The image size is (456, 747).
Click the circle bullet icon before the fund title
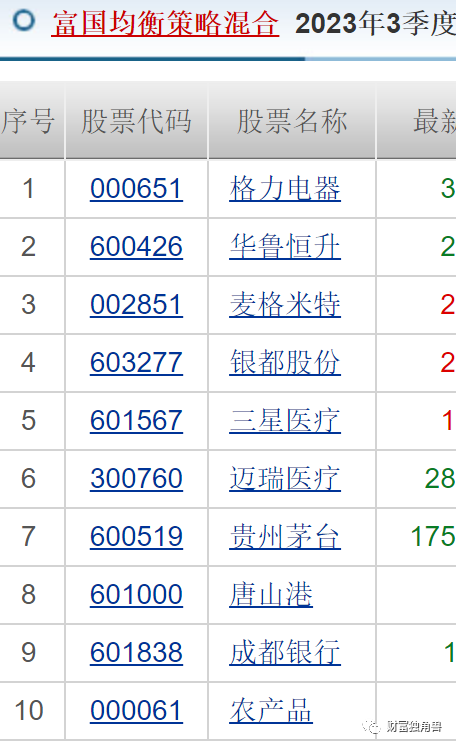click(x=24, y=20)
